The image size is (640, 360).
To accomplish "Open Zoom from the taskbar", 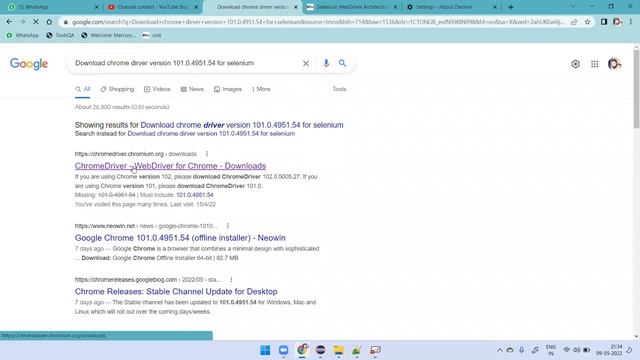I will coord(284,350).
